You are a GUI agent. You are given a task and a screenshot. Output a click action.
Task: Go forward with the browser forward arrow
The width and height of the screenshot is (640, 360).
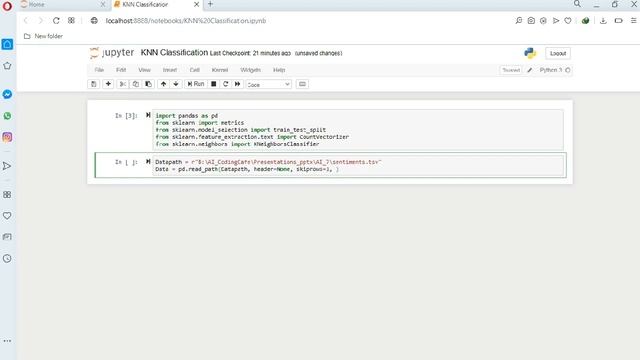tap(40, 20)
